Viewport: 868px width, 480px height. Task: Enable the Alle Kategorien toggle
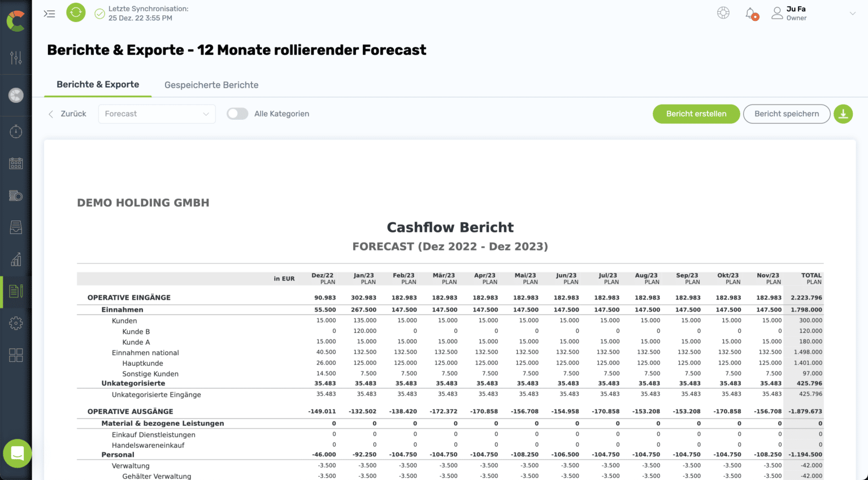point(237,114)
